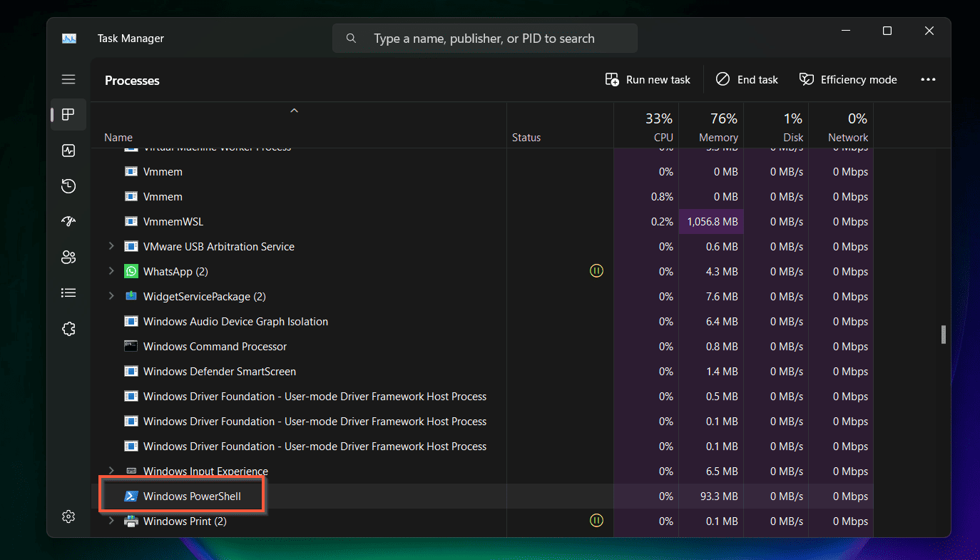The image size is (980, 560).
Task: Click the Processes page heading
Action: [132, 81]
